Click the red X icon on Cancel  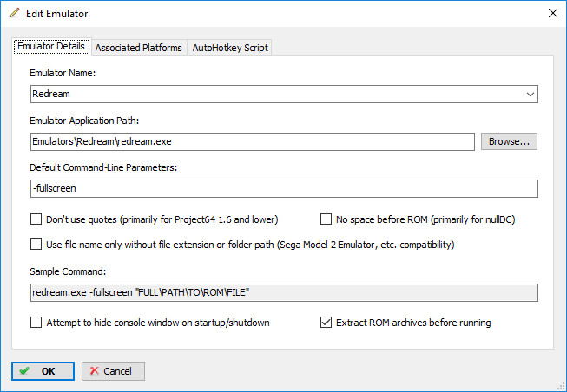coord(94,370)
